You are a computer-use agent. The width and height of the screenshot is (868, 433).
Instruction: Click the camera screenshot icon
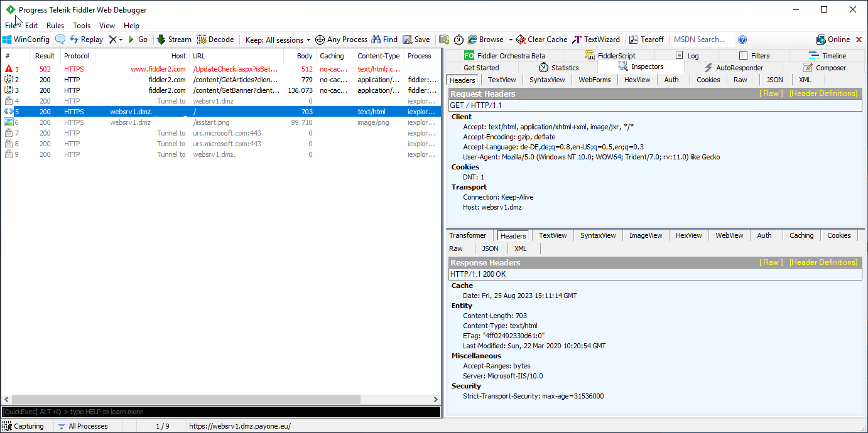(444, 40)
